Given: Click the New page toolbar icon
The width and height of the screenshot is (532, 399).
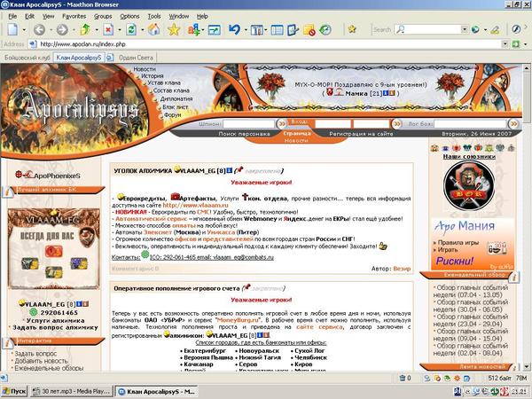Looking at the screenshot, I should tap(13, 30).
